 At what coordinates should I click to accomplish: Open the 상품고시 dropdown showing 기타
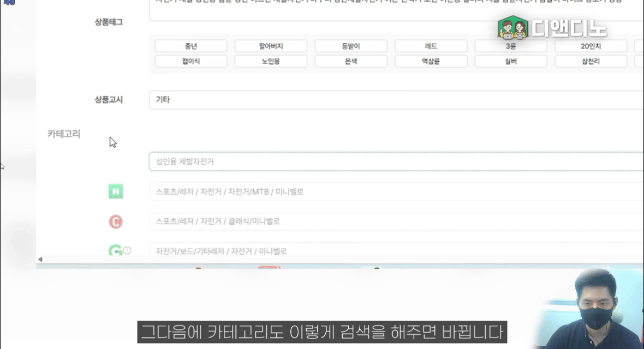pyautogui.click(x=396, y=100)
